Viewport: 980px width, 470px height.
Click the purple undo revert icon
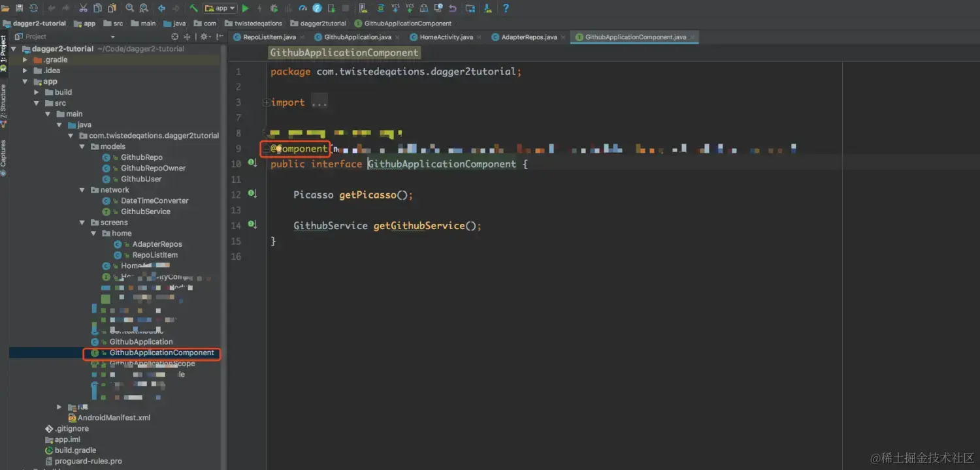(452, 8)
